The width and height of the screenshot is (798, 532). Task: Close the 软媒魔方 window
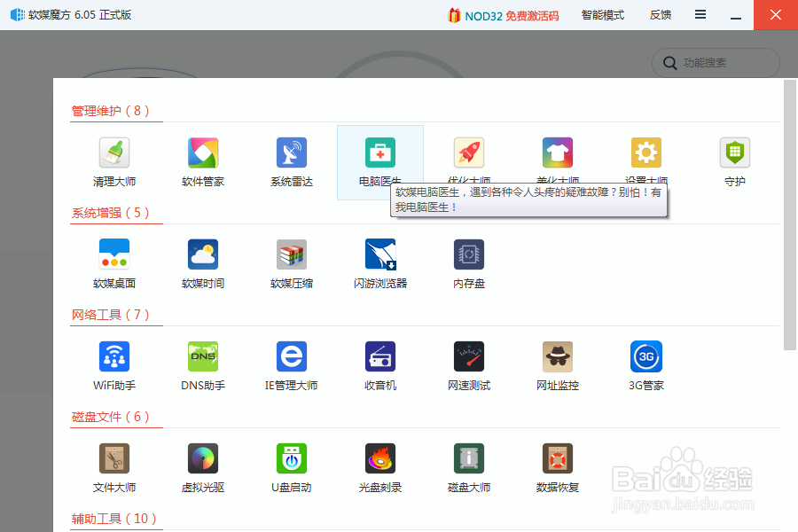tap(776, 15)
